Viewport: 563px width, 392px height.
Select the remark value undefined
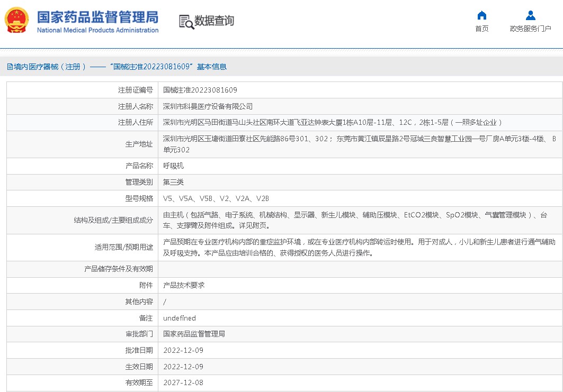click(x=180, y=318)
